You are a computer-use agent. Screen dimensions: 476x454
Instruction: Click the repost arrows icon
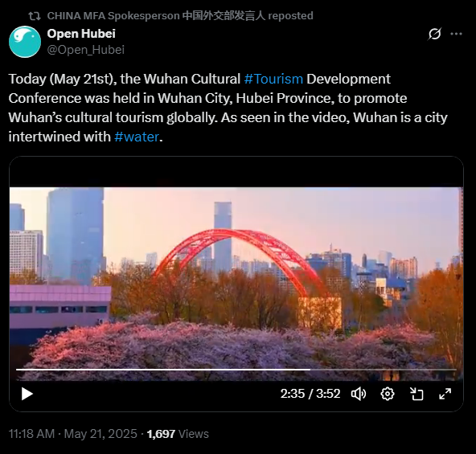point(35,16)
